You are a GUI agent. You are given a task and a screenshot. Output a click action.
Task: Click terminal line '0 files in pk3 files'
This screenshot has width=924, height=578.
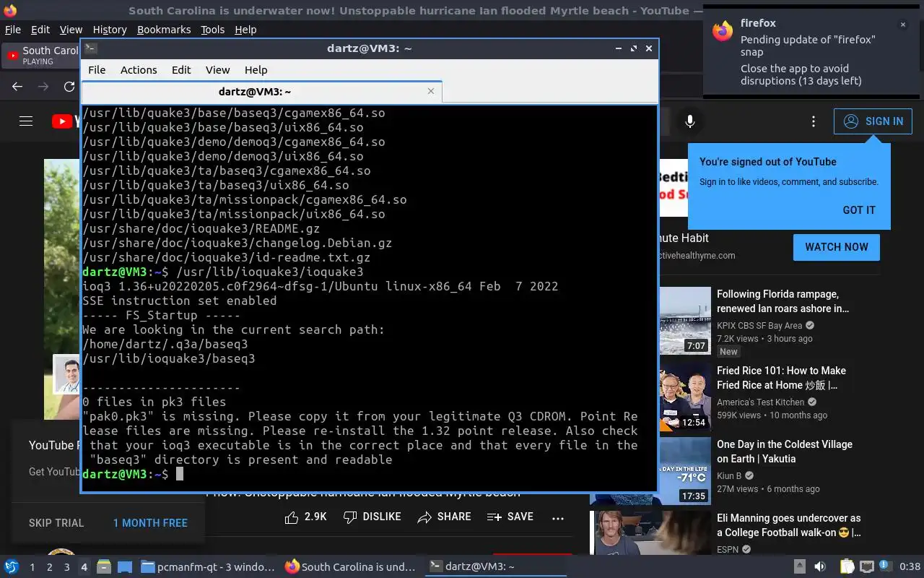[x=154, y=402]
